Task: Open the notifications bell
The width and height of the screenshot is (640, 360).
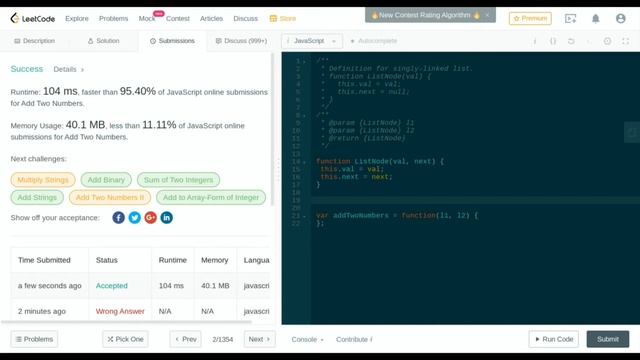Action: click(x=596, y=18)
